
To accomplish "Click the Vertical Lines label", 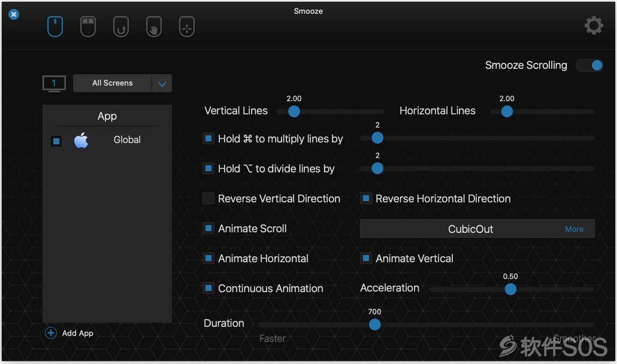I will (x=235, y=111).
